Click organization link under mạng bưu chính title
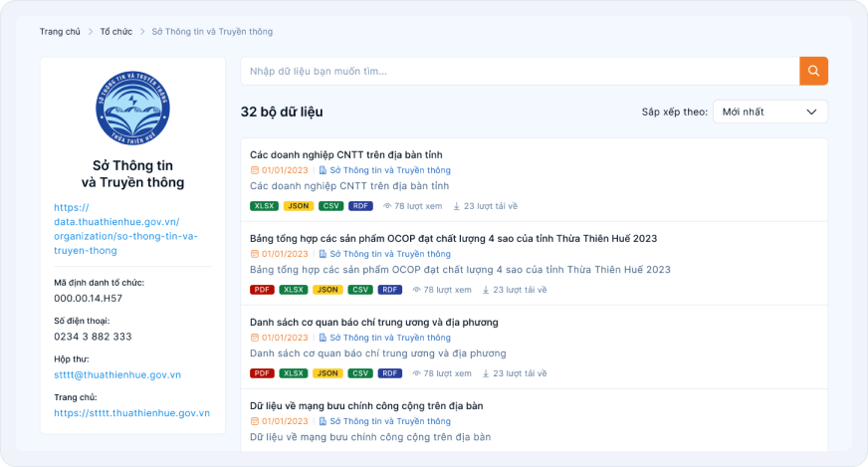This screenshot has height=467, width=868. point(390,421)
